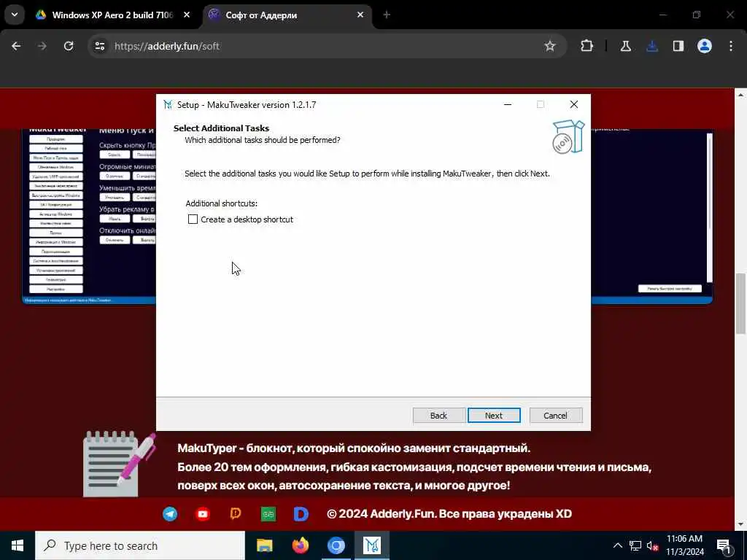This screenshot has width=747, height=560.
Task: Show hidden system tray icons
Action: point(617,545)
